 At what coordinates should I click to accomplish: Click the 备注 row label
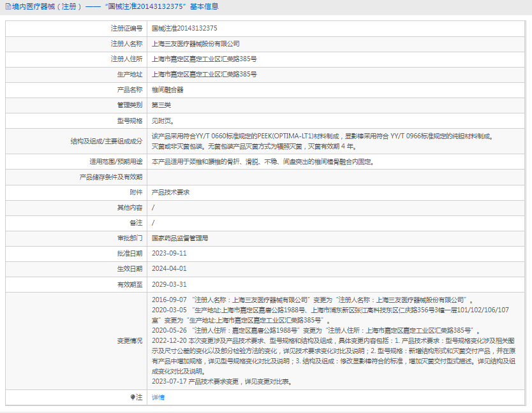[136, 223]
